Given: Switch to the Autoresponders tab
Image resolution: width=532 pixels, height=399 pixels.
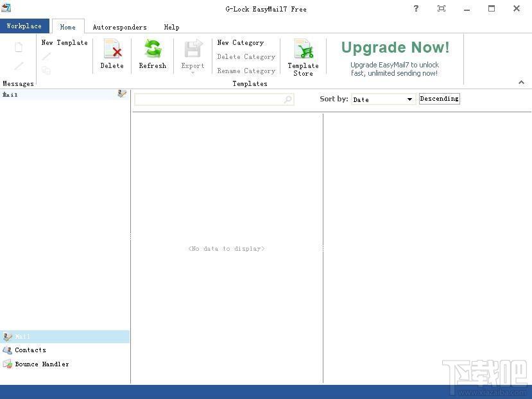Looking at the screenshot, I should pyautogui.click(x=119, y=27).
